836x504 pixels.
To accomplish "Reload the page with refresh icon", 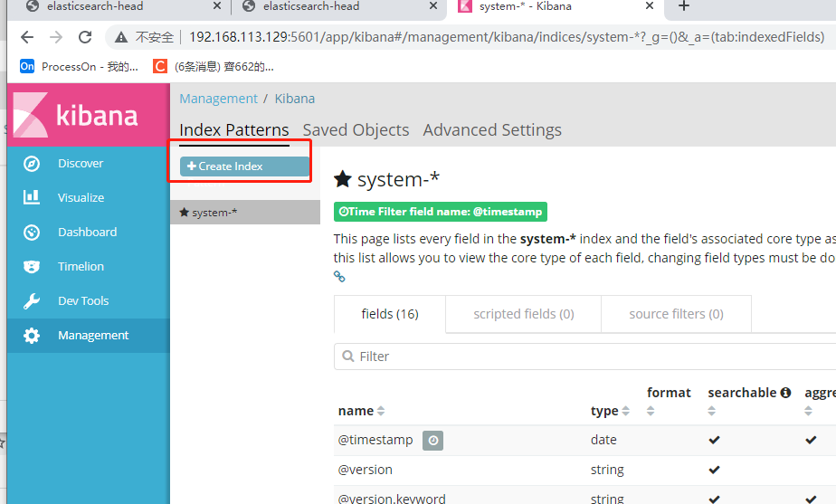I will click(85, 37).
